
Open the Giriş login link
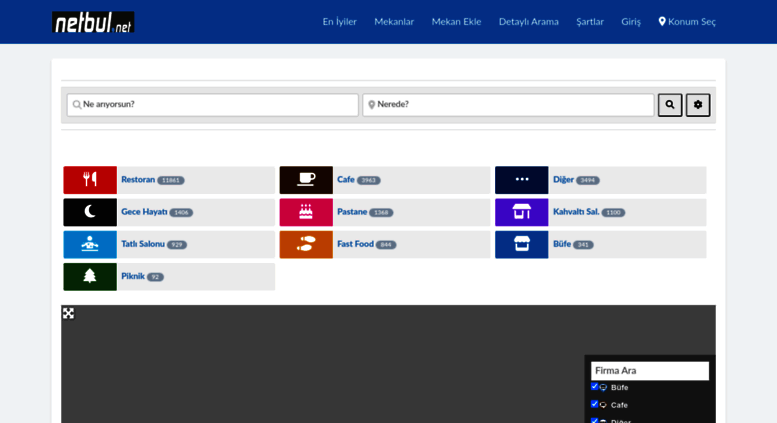tap(631, 22)
